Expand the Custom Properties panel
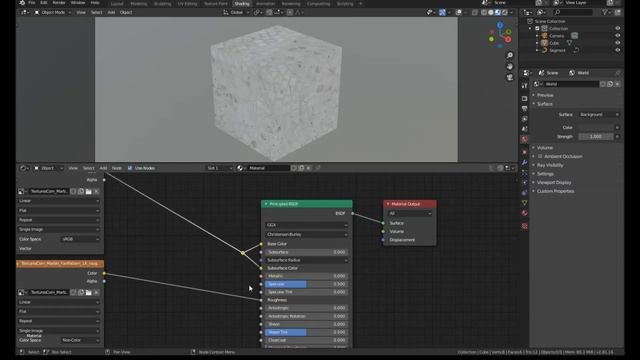 coord(555,191)
